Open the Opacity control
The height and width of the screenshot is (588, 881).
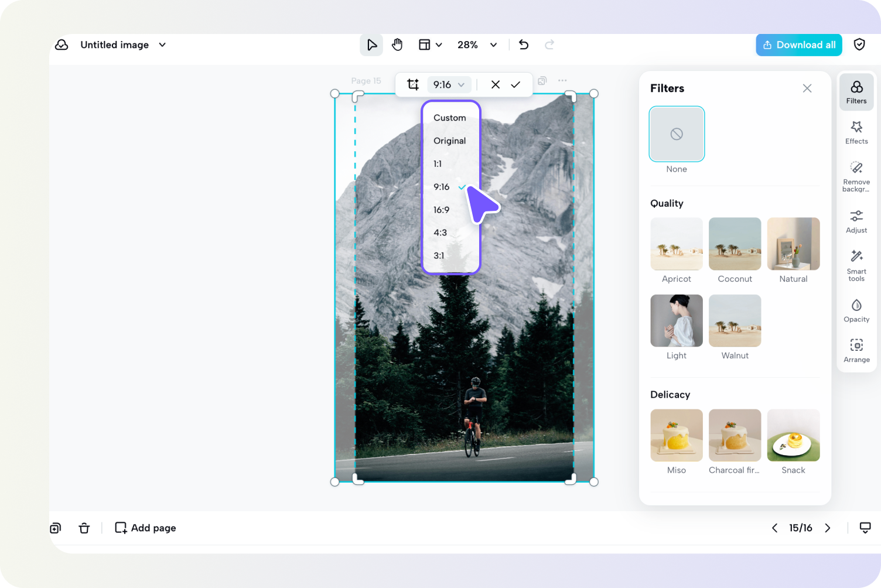tap(856, 310)
